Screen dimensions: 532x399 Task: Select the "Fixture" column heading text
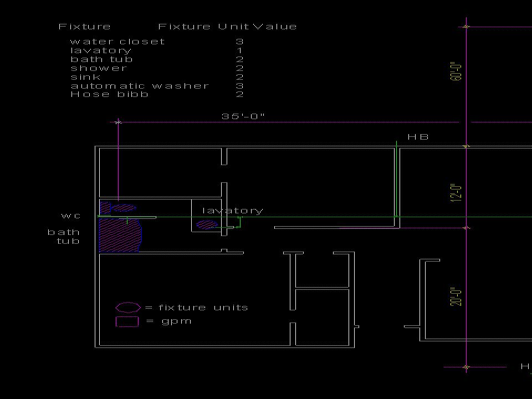tap(85, 27)
